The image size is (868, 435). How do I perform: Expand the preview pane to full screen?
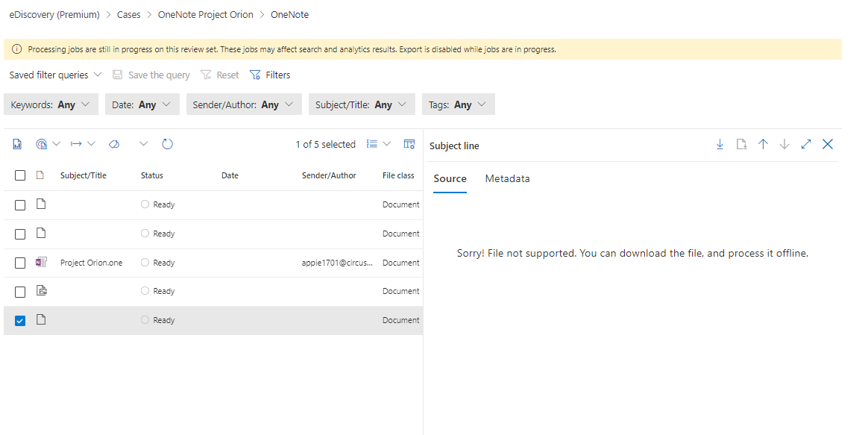click(x=805, y=145)
